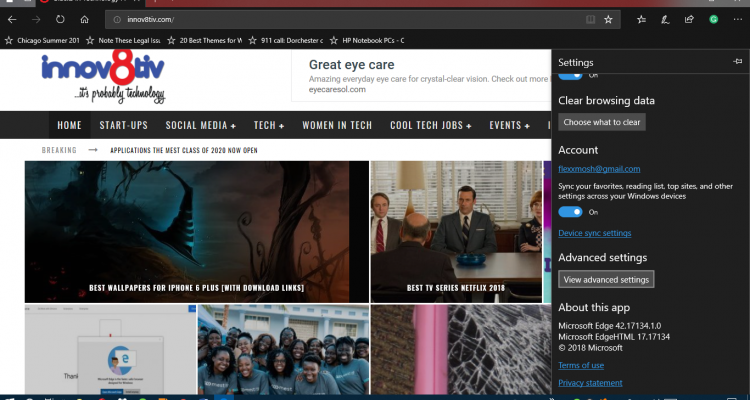Go back with the browser back arrow
Viewport: 750px width, 400px height.
click(12, 20)
